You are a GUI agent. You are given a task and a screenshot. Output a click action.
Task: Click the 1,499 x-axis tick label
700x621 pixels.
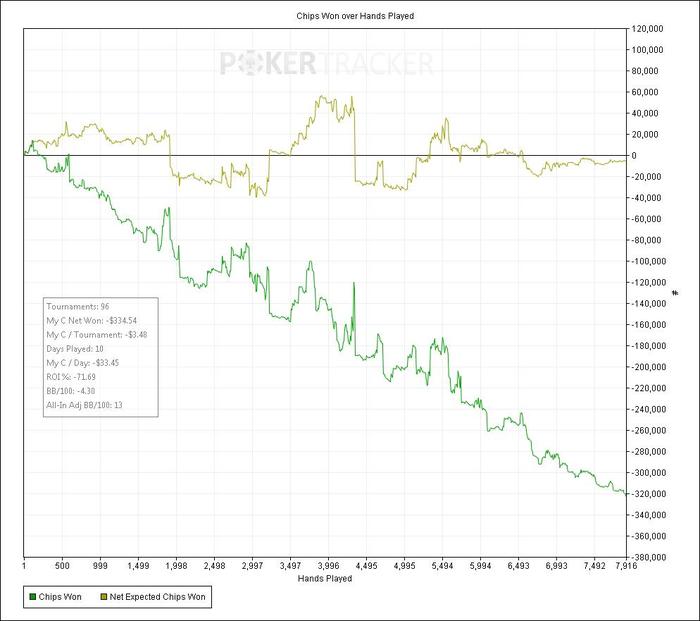pos(138,566)
